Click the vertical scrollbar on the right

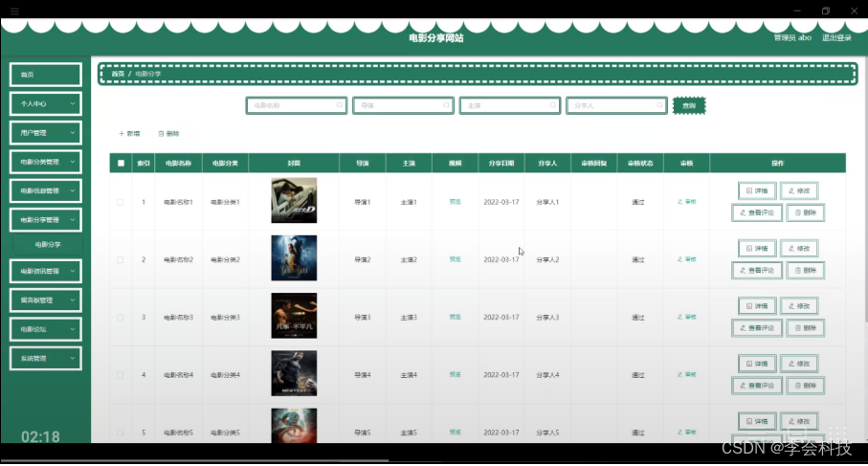865,189
